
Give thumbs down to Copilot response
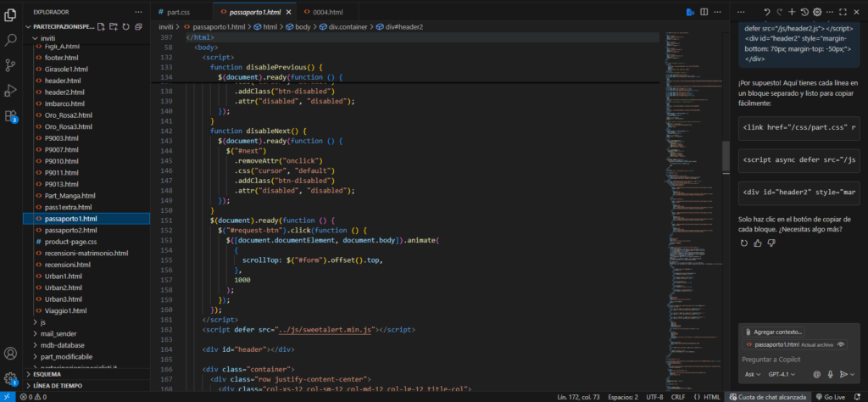[771, 243]
